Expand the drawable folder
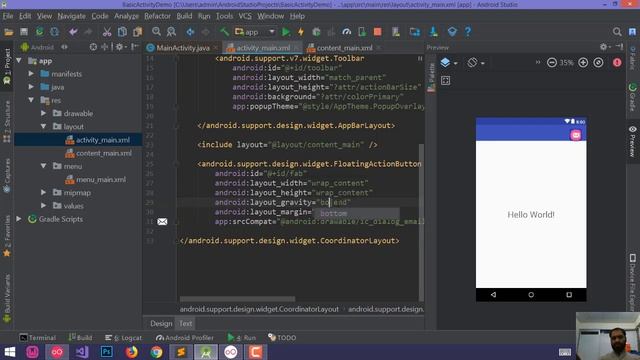Screen dimensions: 640x360 [x=44, y=113]
